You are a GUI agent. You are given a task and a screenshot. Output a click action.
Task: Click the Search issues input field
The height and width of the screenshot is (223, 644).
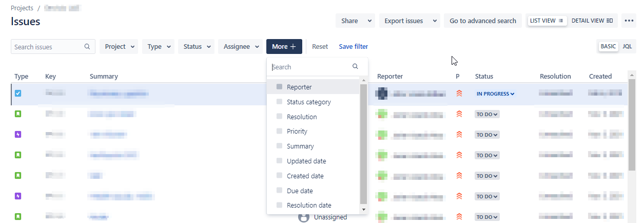(x=53, y=47)
